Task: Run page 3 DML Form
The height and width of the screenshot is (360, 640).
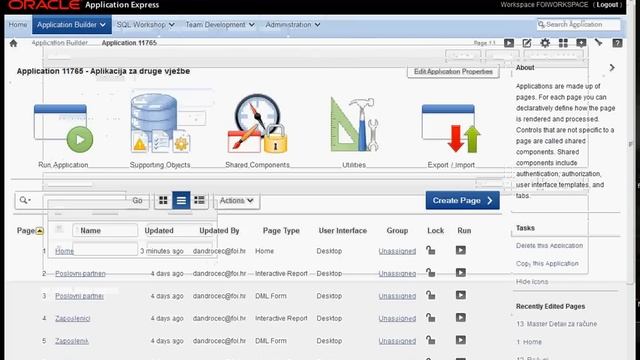Action: click(461, 295)
